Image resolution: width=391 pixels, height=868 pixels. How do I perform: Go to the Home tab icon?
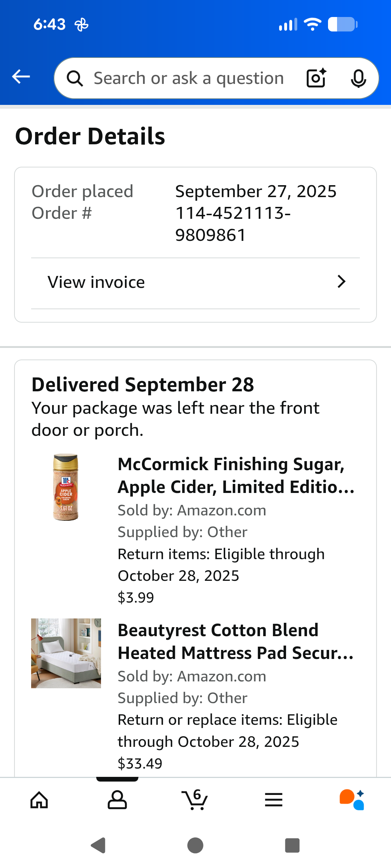pos(39,800)
